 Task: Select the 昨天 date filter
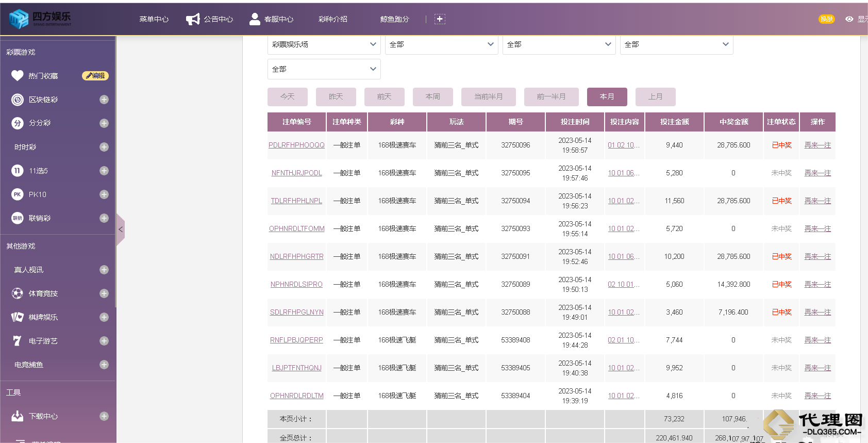pos(336,97)
